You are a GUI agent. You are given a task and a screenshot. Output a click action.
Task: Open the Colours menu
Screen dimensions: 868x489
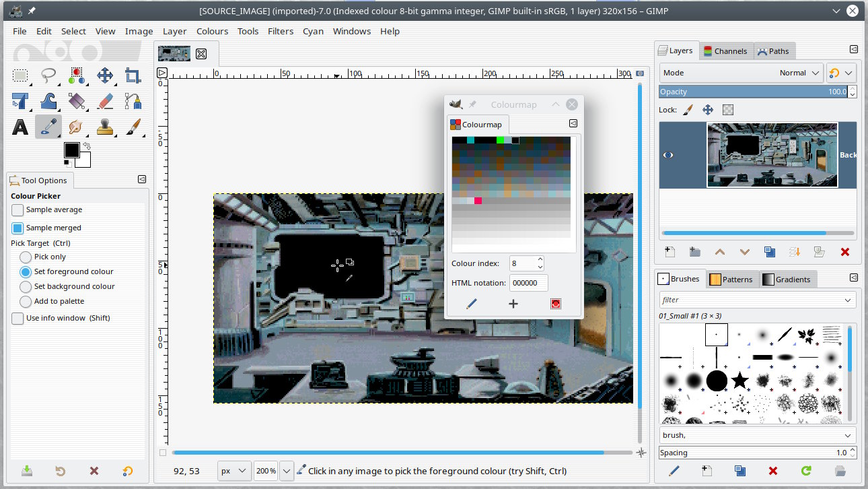tap(213, 31)
